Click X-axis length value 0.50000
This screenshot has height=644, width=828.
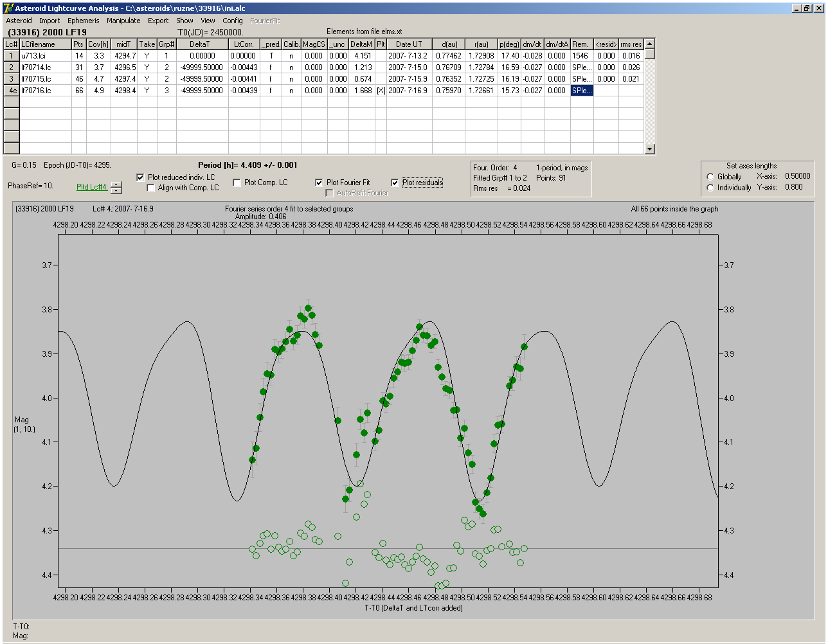797,176
